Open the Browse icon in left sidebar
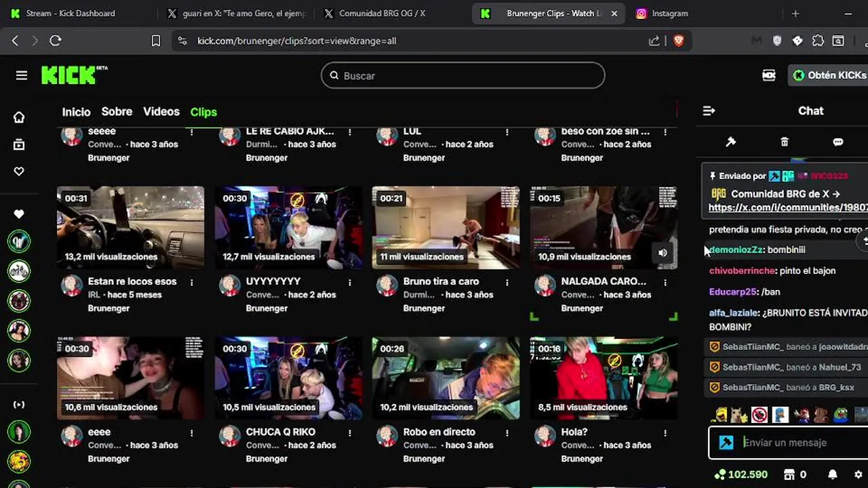The image size is (868, 488). [x=19, y=144]
